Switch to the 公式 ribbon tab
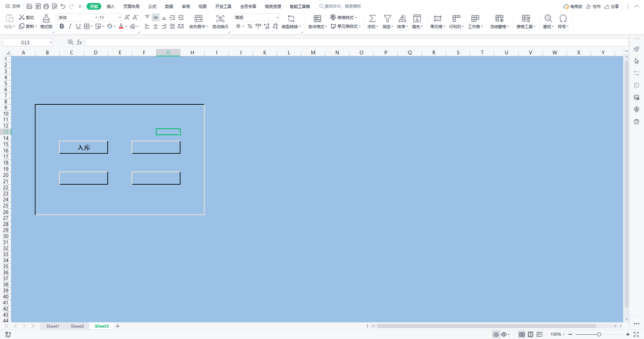644x339 pixels. coord(152,6)
